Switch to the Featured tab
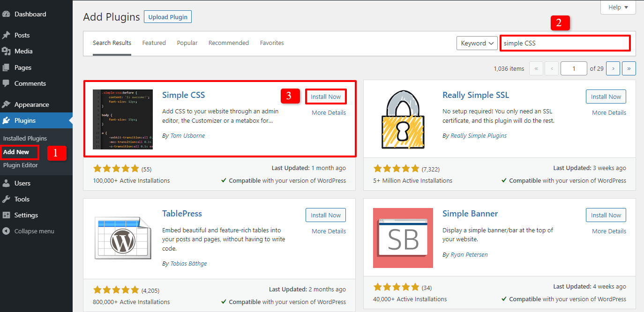The width and height of the screenshot is (644, 312). click(154, 43)
